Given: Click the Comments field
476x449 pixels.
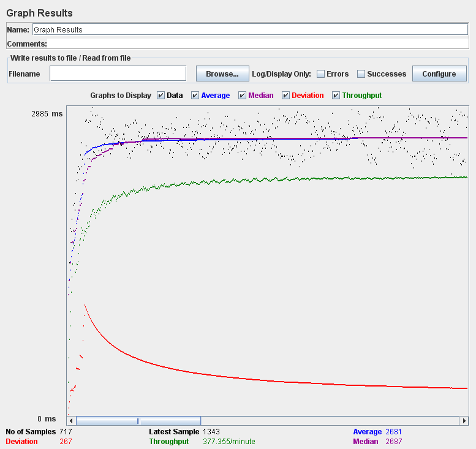Looking at the screenshot, I should [x=258, y=43].
